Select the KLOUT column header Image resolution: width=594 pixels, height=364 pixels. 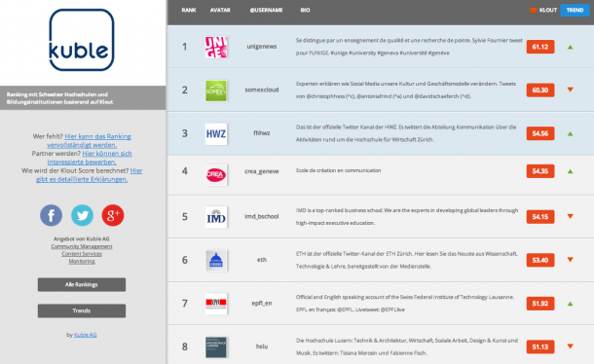[548, 11]
